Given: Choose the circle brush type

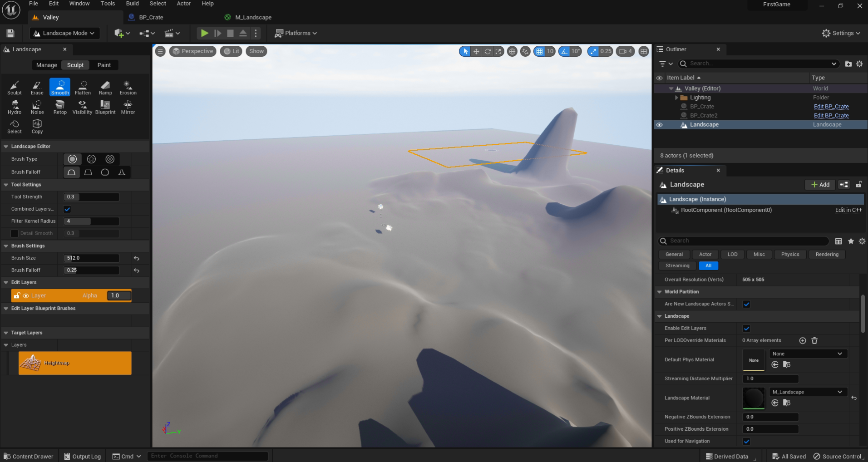Looking at the screenshot, I should click(72, 159).
